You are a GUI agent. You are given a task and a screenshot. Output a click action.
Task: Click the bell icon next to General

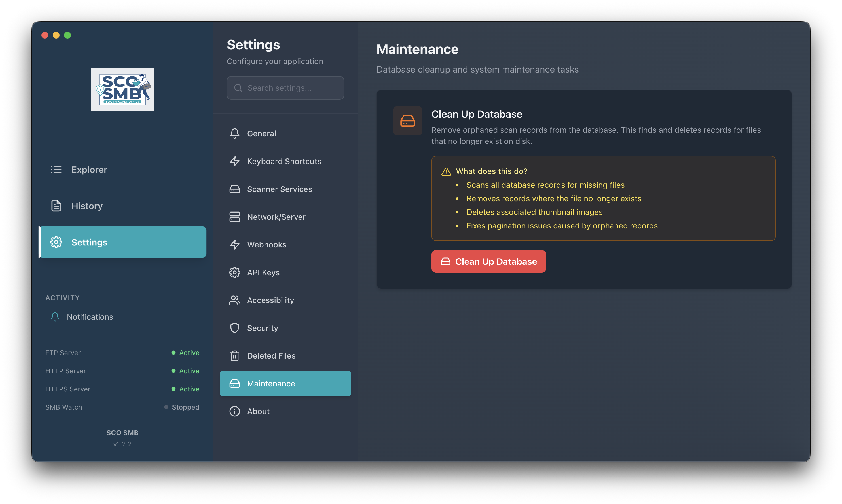234,134
